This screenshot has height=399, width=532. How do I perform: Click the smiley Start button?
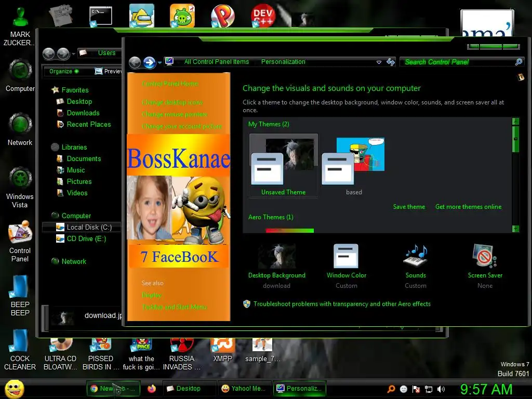(x=15, y=389)
